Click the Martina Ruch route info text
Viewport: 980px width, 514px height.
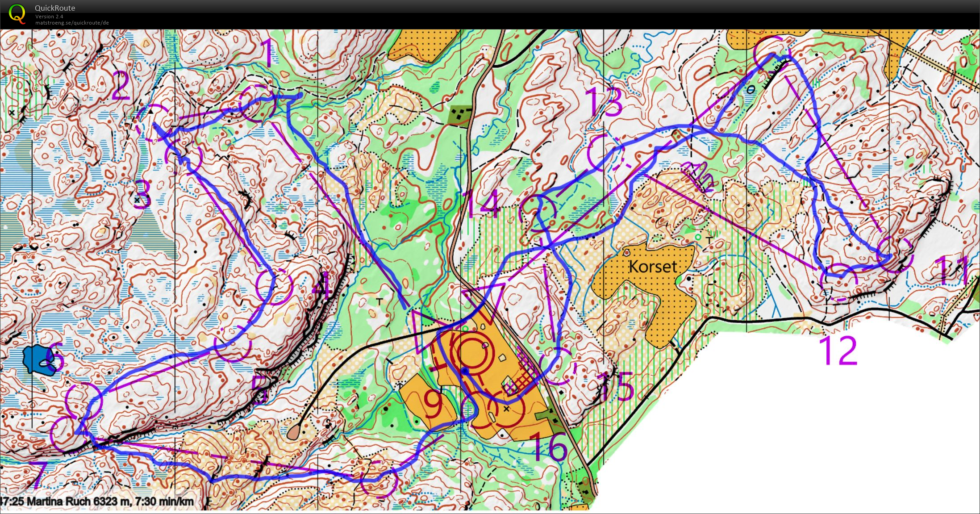[97, 502]
